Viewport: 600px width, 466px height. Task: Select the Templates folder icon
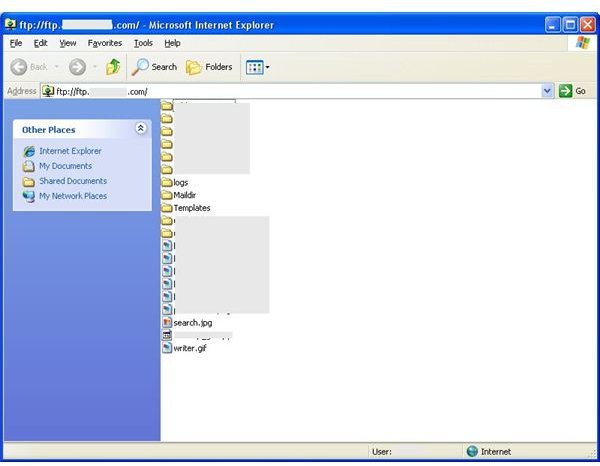pyautogui.click(x=167, y=208)
